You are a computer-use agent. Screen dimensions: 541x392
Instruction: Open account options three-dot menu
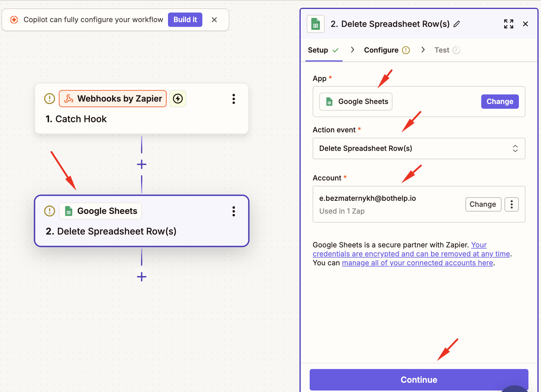coord(511,204)
